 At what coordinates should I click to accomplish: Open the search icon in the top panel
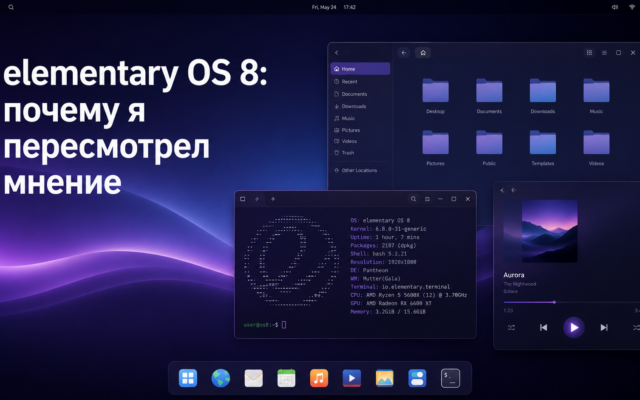[11, 7]
